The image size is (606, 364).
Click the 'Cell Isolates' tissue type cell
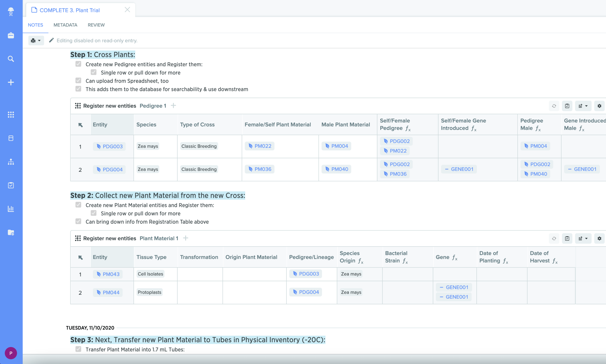coord(150,274)
